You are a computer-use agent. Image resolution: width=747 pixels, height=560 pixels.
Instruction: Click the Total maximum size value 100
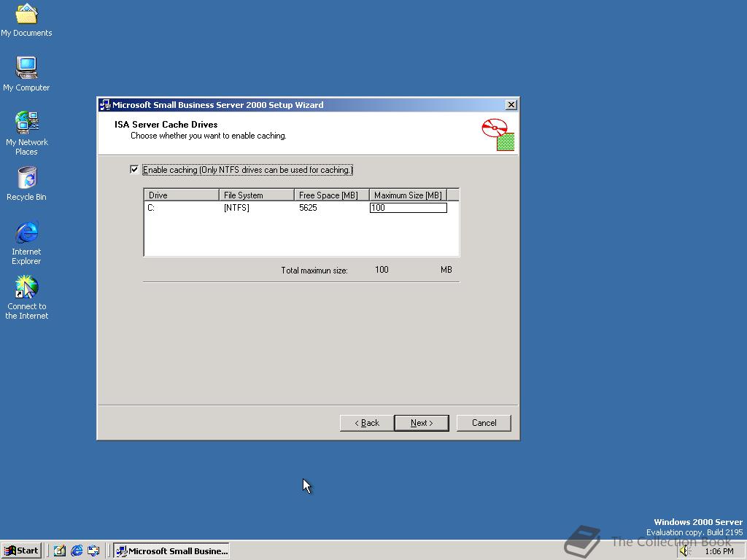click(x=382, y=270)
